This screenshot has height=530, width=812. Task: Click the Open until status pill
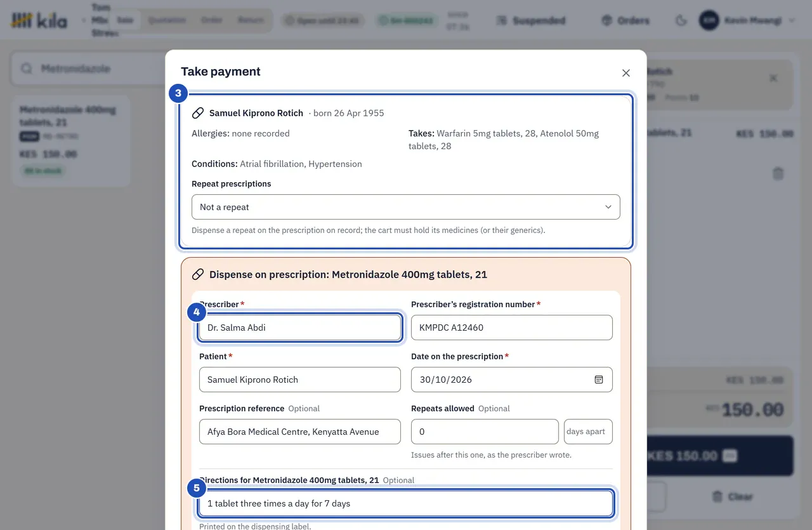[323, 20]
